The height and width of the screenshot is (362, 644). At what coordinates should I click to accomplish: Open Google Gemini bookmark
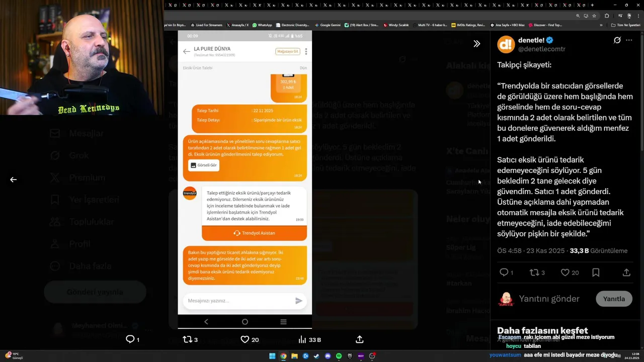tap(328, 25)
